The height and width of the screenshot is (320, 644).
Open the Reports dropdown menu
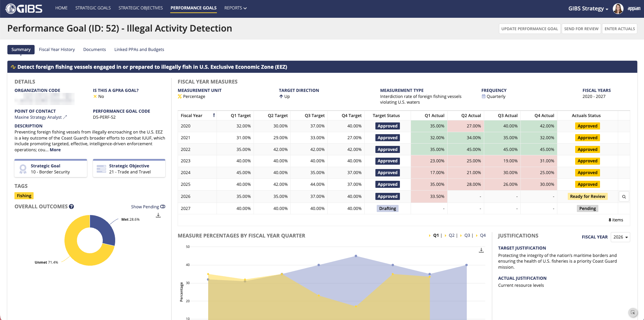[235, 8]
